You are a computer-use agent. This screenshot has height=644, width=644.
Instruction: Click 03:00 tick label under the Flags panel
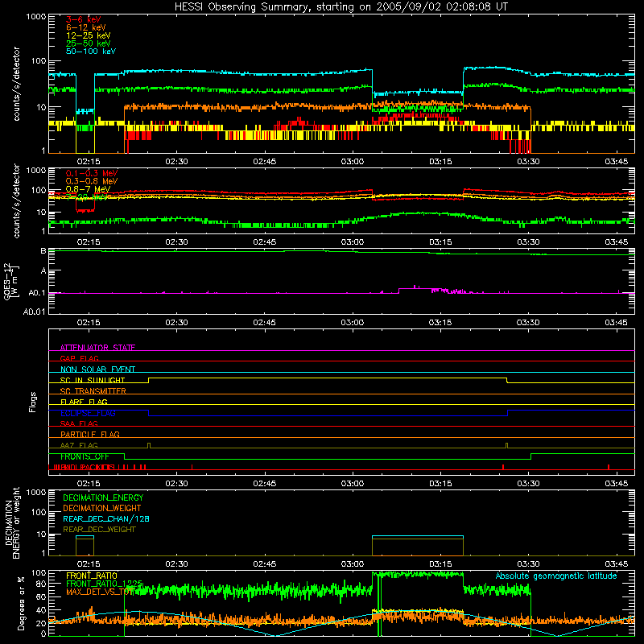coord(353,484)
